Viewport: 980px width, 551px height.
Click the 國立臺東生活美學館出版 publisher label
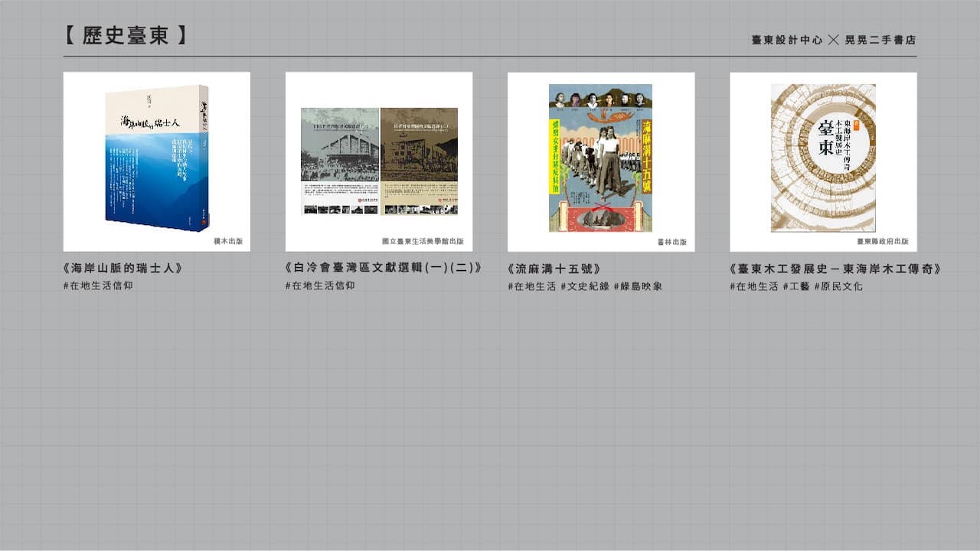[423, 241]
